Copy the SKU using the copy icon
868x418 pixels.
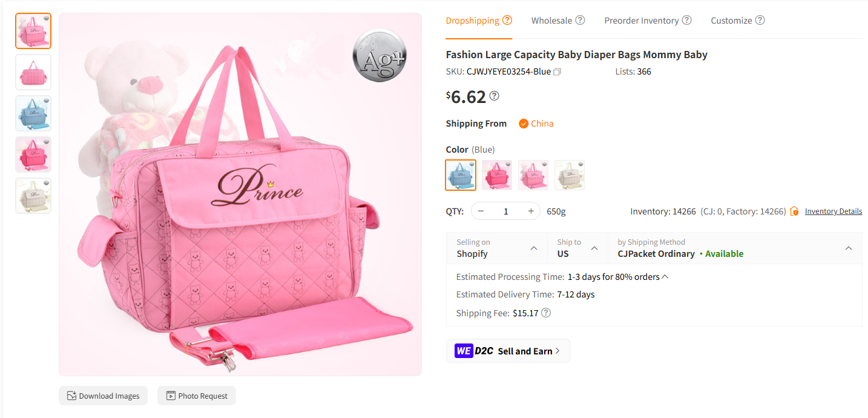[557, 71]
